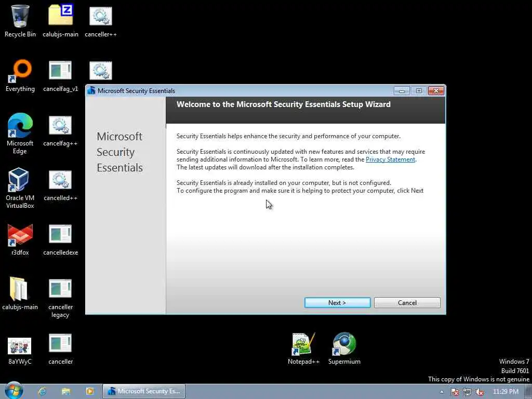Click the Action Center flag tray icon

pyautogui.click(x=455, y=392)
